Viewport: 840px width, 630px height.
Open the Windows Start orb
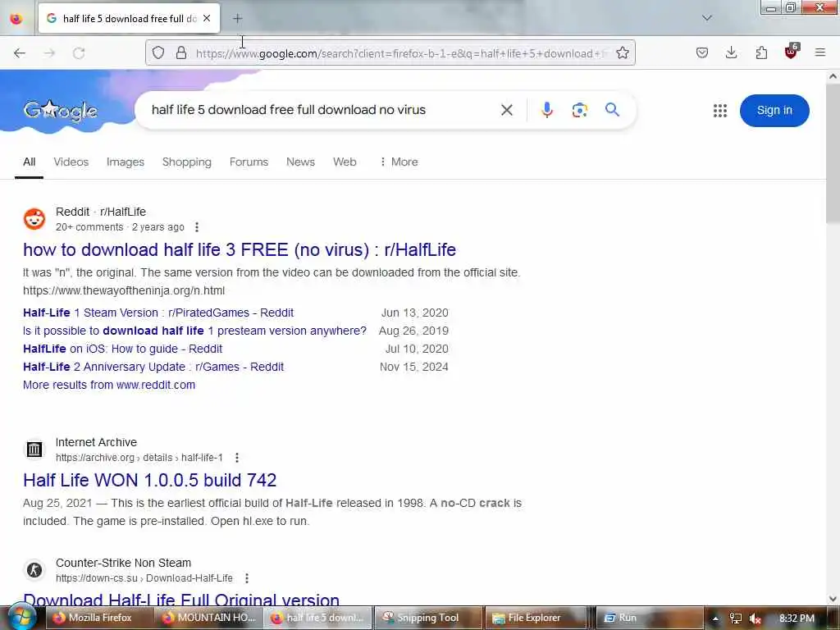21,617
